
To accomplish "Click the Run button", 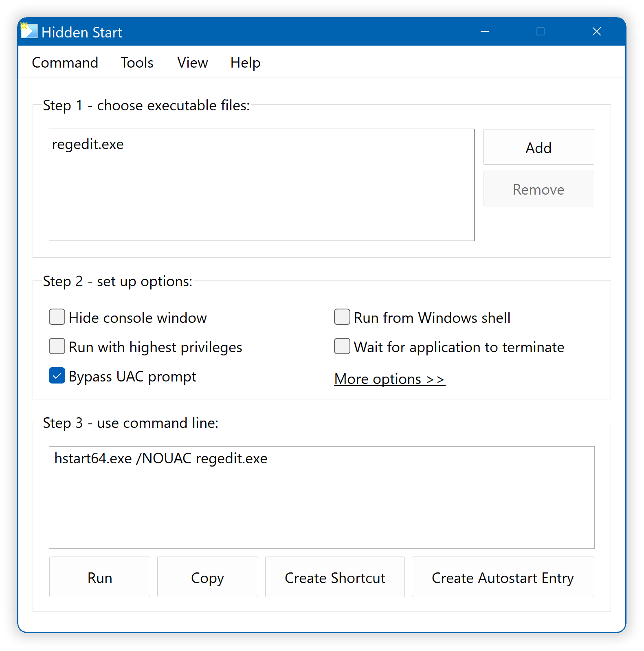I will click(100, 577).
